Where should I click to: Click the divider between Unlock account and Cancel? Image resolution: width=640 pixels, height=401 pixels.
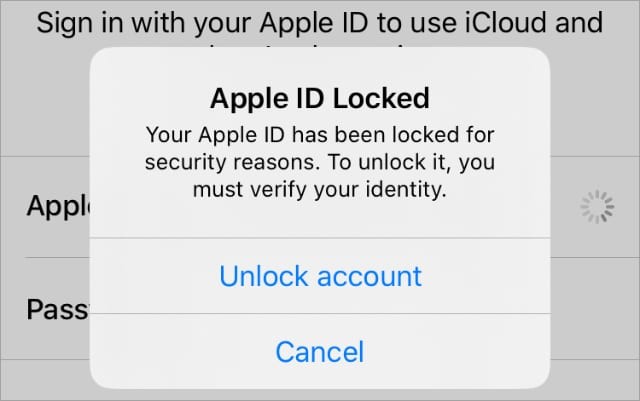point(320,313)
